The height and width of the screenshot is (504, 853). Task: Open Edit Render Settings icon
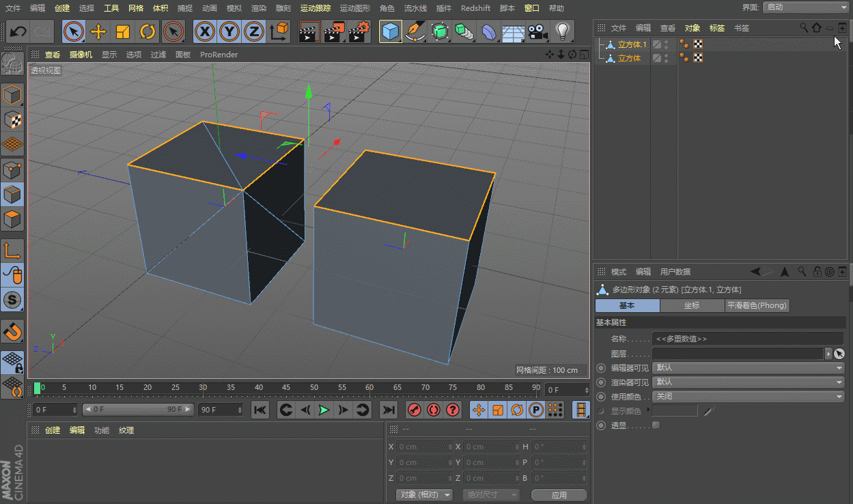[359, 32]
